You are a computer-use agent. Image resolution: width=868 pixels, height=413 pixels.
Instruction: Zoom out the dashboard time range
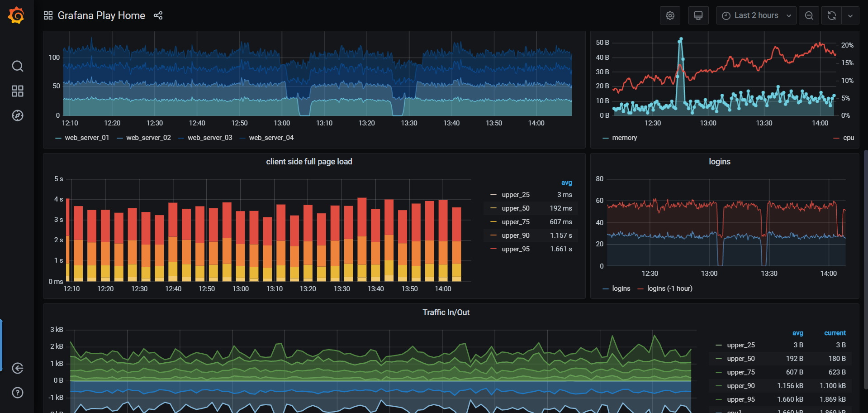[x=809, y=15]
